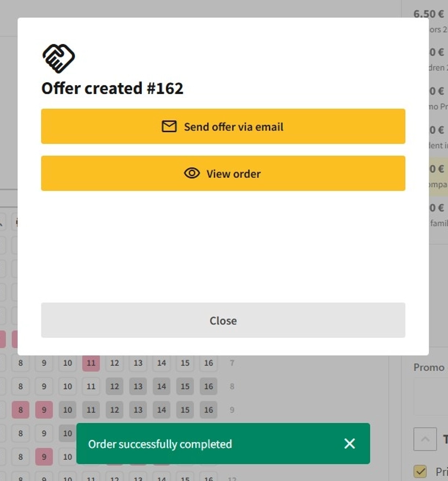Viewport: 448px width, 481px height.
Task: Click the eye icon beside View order
Action: point(192,173)
